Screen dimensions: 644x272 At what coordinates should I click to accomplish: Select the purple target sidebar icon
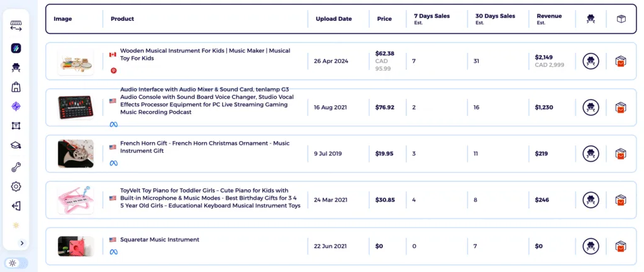(x=16, y=106)
